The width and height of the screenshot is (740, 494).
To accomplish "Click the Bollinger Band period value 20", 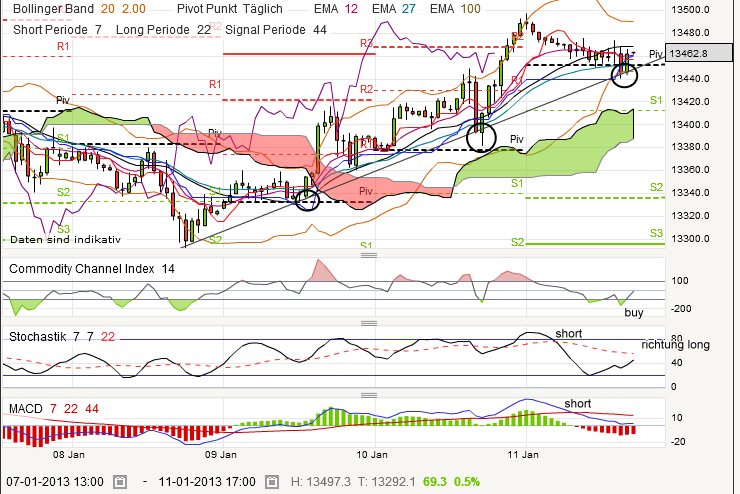I will (108, 8).
